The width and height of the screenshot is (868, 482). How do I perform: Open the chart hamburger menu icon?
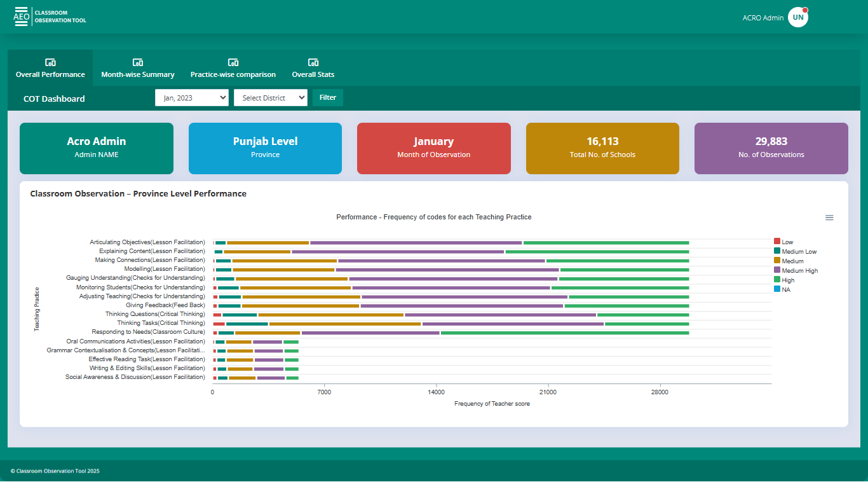pyautogui.click(x=829, y=217)
